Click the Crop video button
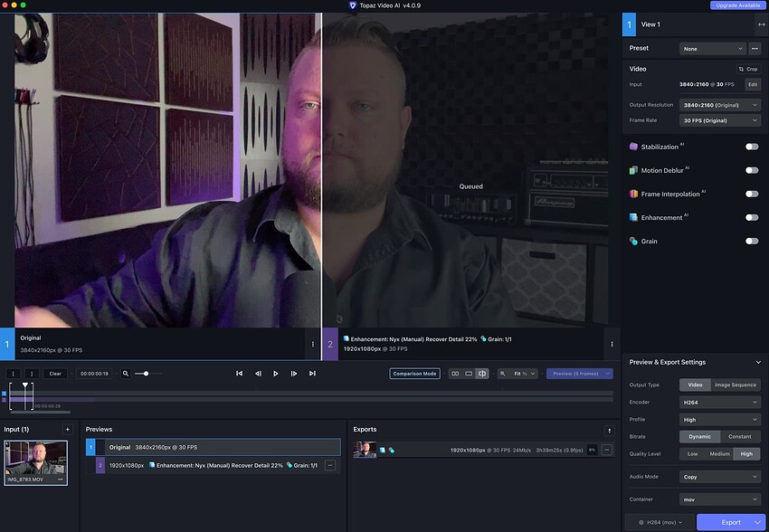This screenshot has height=532, width=769. pyautogui.click(x=748, y=69)
